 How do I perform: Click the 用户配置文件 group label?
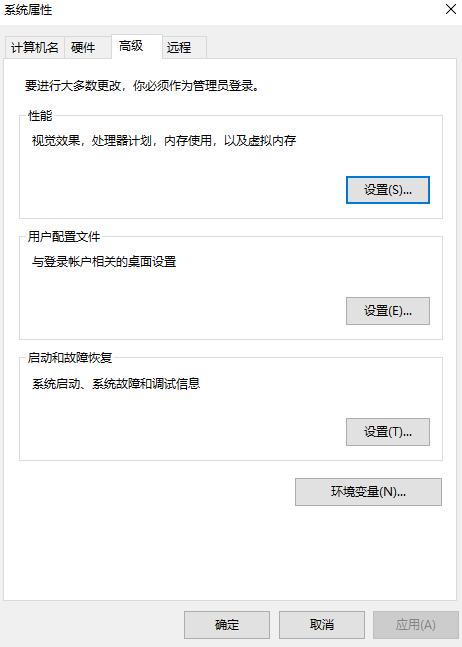pyautogui.click(x=64, y=237)
